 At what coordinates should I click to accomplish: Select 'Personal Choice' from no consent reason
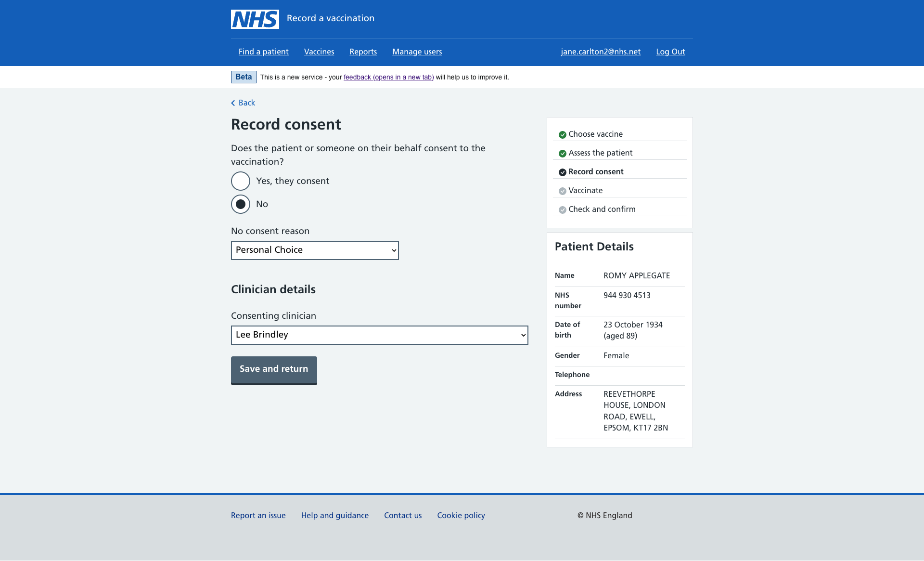(314, 250)
